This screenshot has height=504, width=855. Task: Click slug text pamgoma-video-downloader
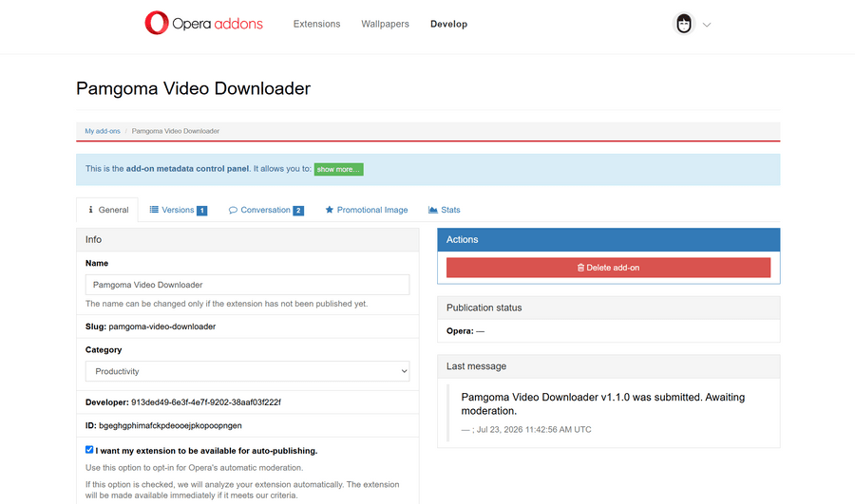click(161, 327)
